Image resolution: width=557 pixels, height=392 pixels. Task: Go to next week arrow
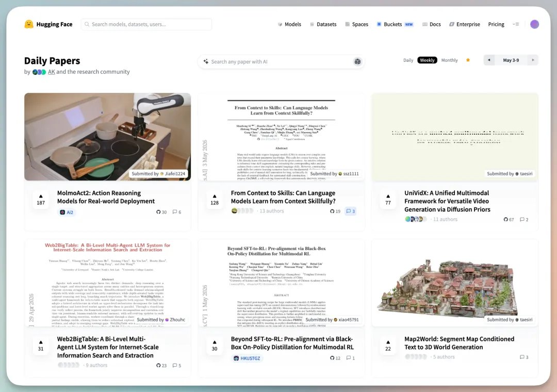pyautogui.click(x=533, y=60)
